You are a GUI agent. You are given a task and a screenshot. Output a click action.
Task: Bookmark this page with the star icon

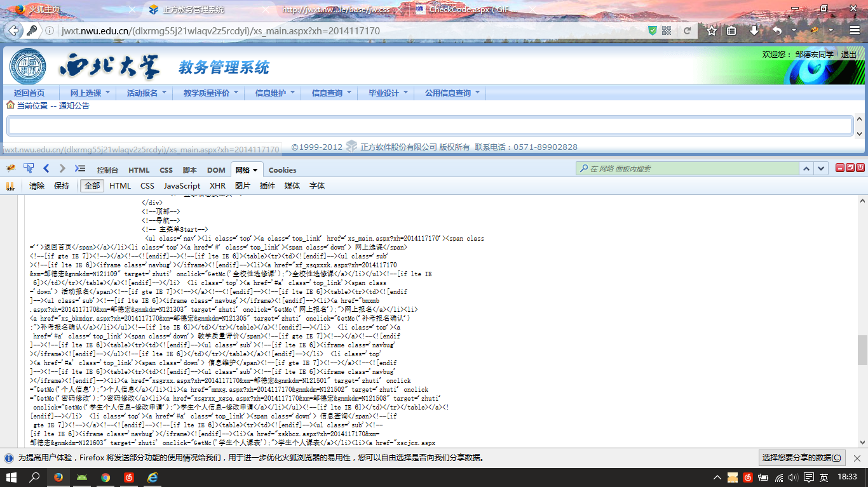(x=712, y=30)
